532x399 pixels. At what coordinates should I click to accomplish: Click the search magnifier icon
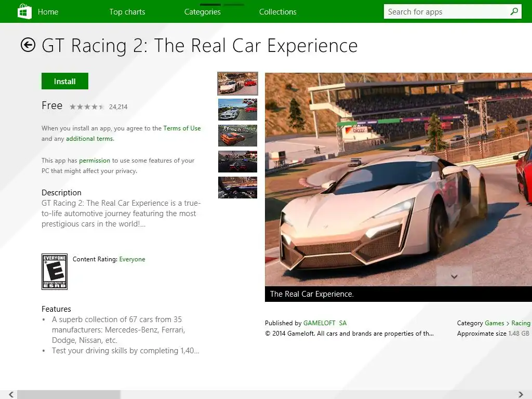pos(514,11)
